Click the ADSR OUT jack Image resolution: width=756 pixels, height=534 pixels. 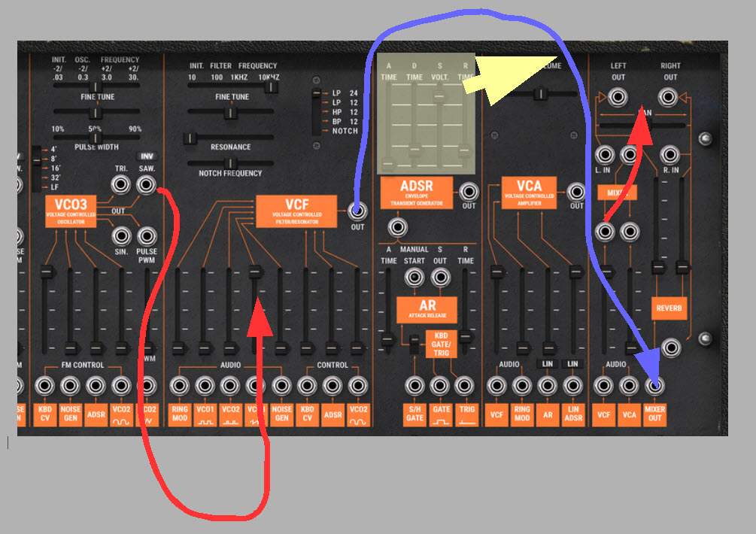coord(469,192)
